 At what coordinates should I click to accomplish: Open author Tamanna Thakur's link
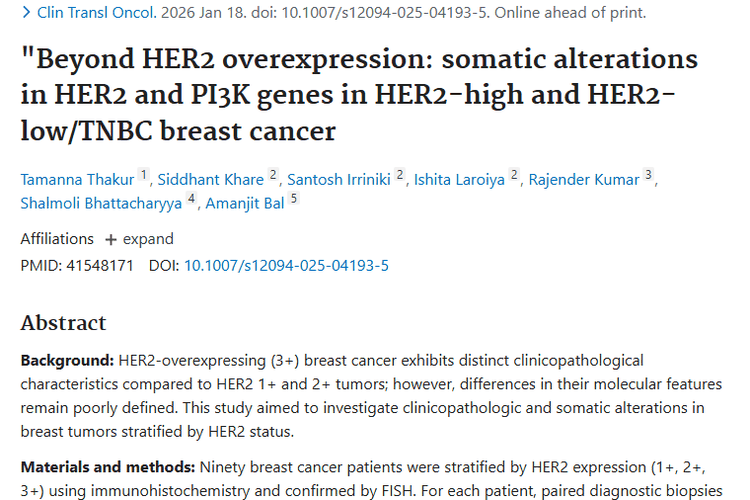[78, 180]
